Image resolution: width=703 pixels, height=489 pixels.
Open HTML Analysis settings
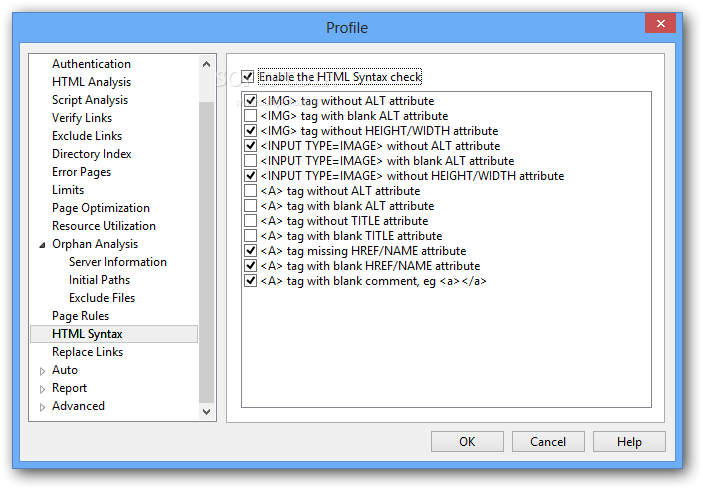[x=91, y=82]
